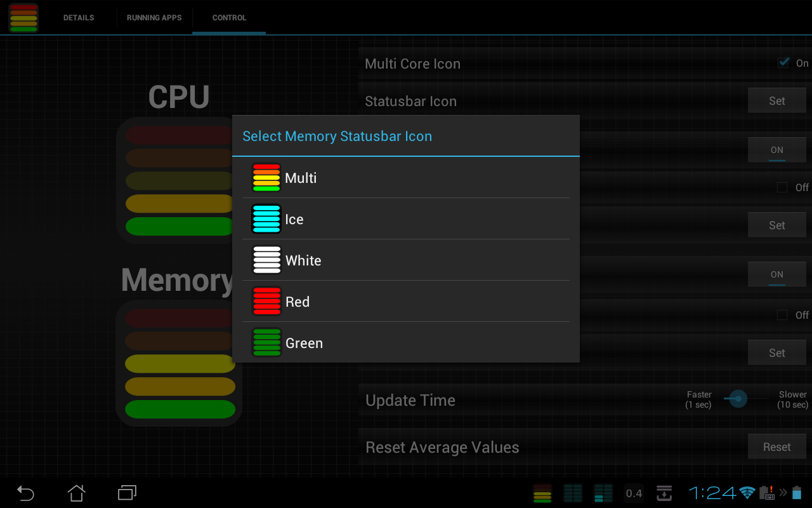812x508 pixels.
Task: Toggle the Off checkbox below the ON switch
Action: click(x=782, y=187)
